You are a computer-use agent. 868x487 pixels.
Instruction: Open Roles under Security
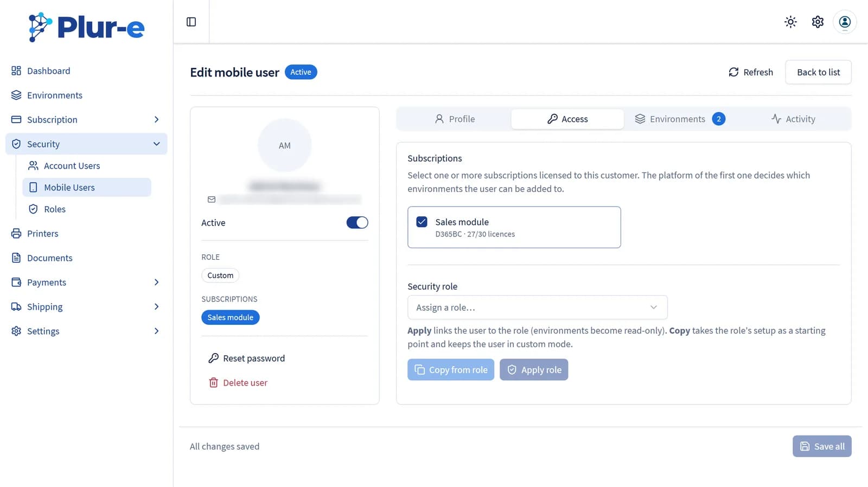pos(87,209)
